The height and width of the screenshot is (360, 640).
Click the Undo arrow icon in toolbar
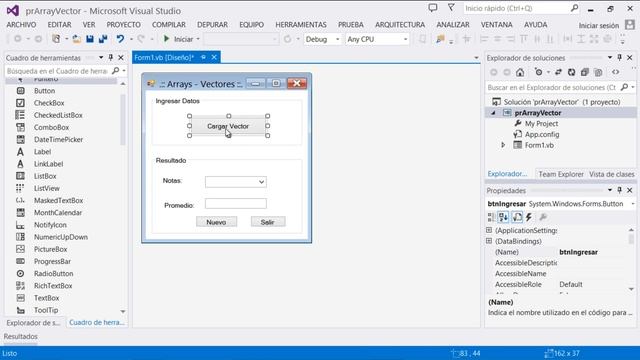[120, 39]
